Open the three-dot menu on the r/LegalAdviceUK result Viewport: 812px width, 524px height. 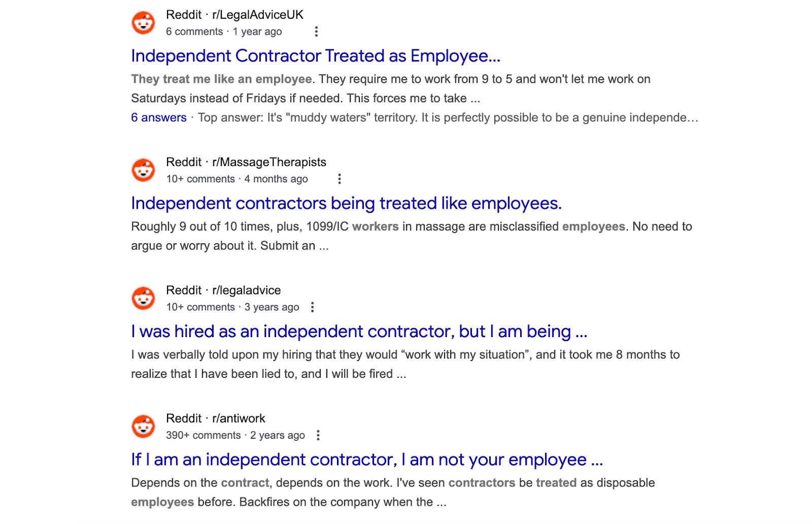point(316,31)
